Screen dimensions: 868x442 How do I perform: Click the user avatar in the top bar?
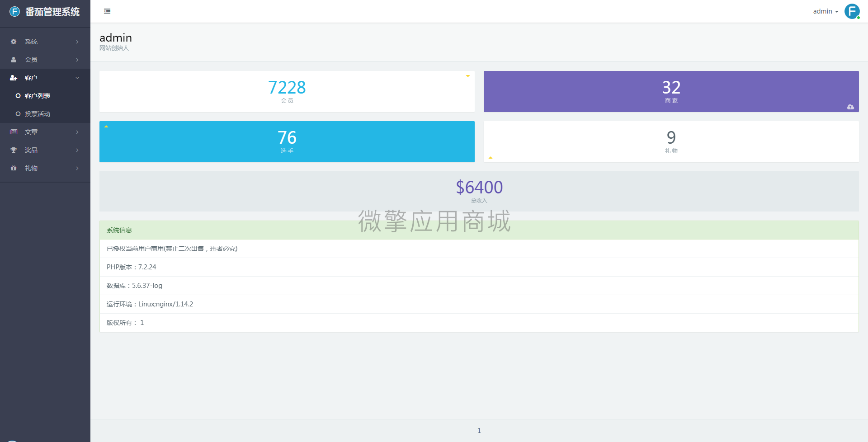coord(852,11)
